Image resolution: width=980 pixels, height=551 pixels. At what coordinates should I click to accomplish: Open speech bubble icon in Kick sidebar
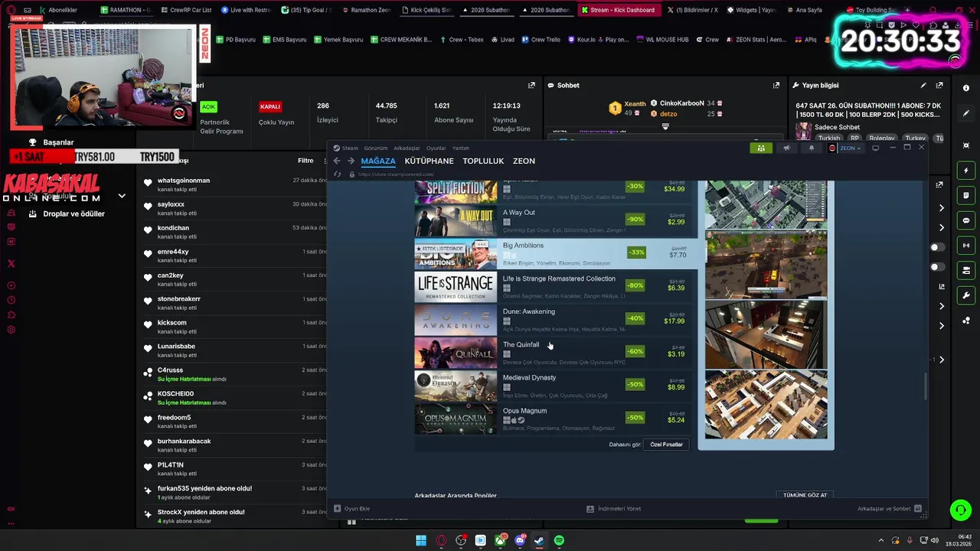click(966, 220)
